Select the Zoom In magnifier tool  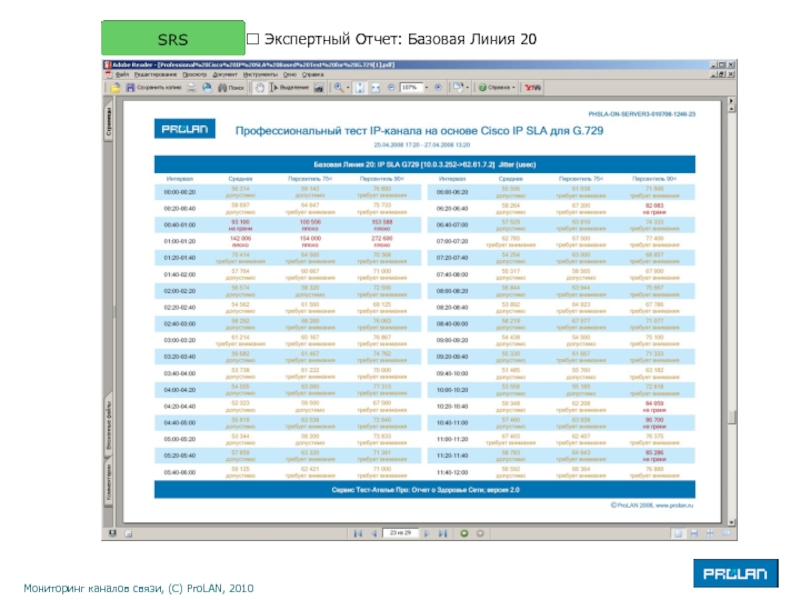click(339, 88)
